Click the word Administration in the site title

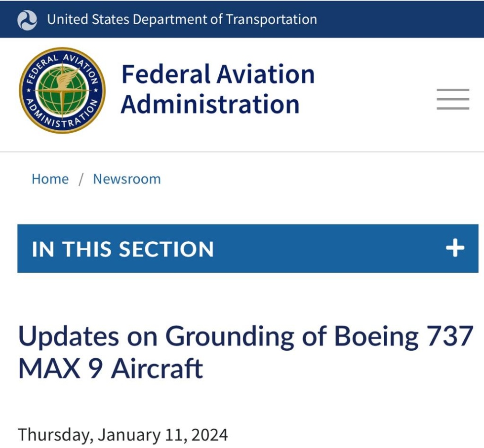(210, 104)
